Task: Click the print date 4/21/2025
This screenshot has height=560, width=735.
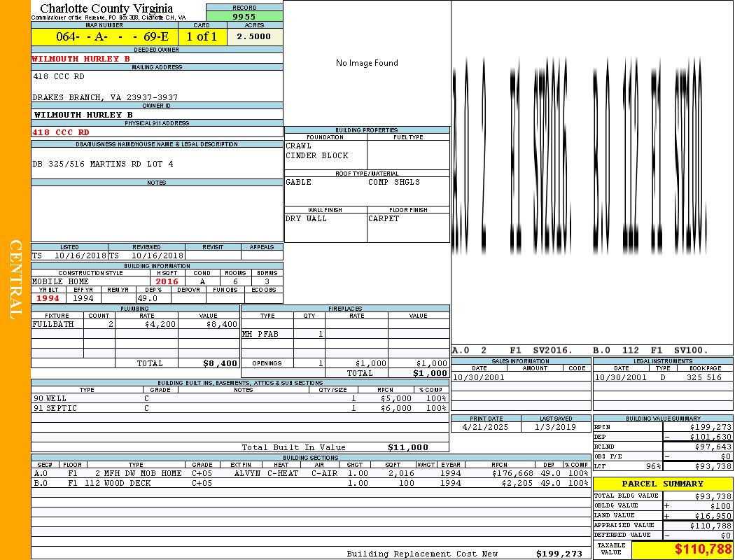Action: (485, 428)
